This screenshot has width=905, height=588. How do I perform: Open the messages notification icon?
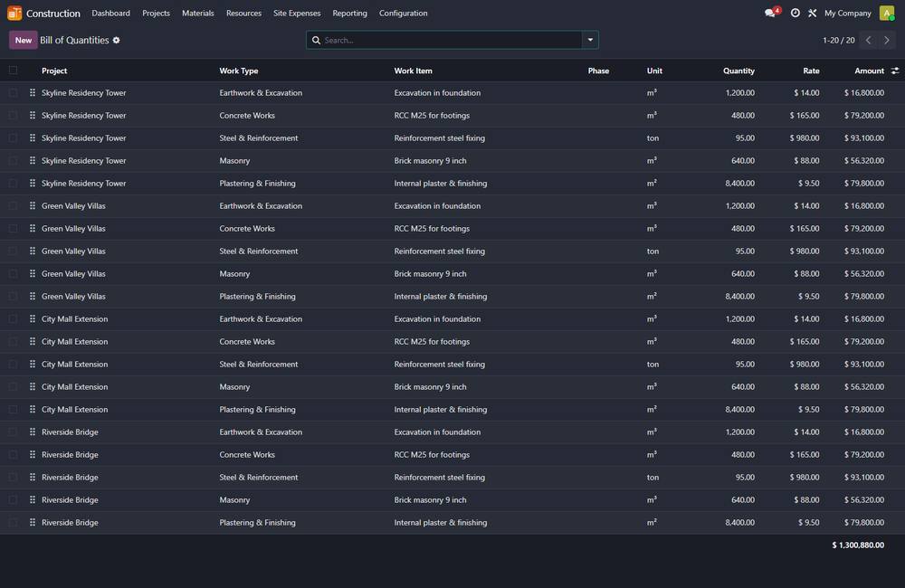pyautogui.click(x=770, y=13)
